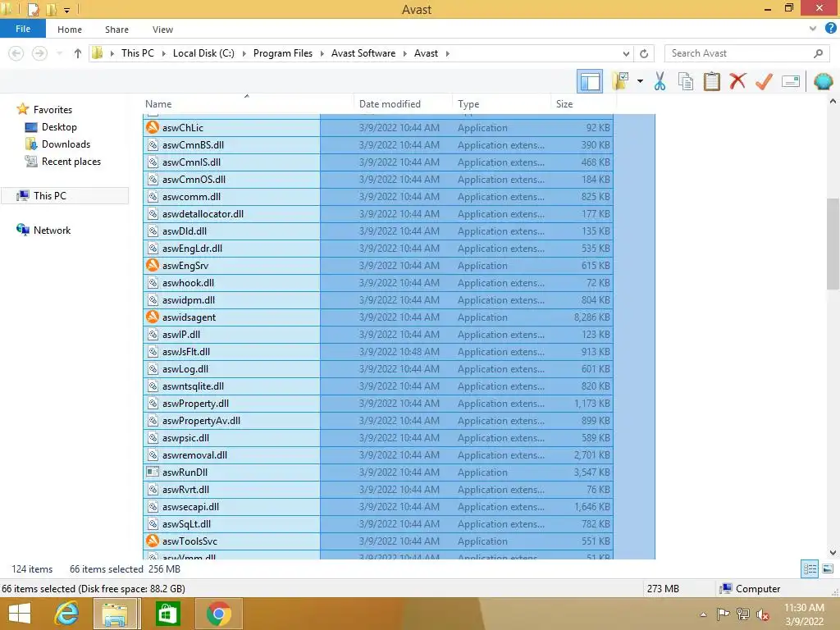Select the aswChLic application file
The image size is (840, 630).
tap(183, 127)
